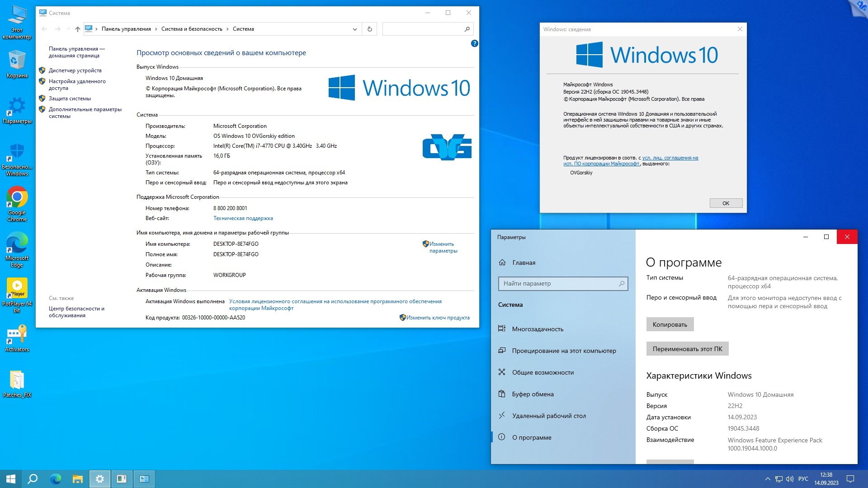Viewport: 868px width, 488px height.
Task: Open Технической поддержке website link
Action: [243, 217]
